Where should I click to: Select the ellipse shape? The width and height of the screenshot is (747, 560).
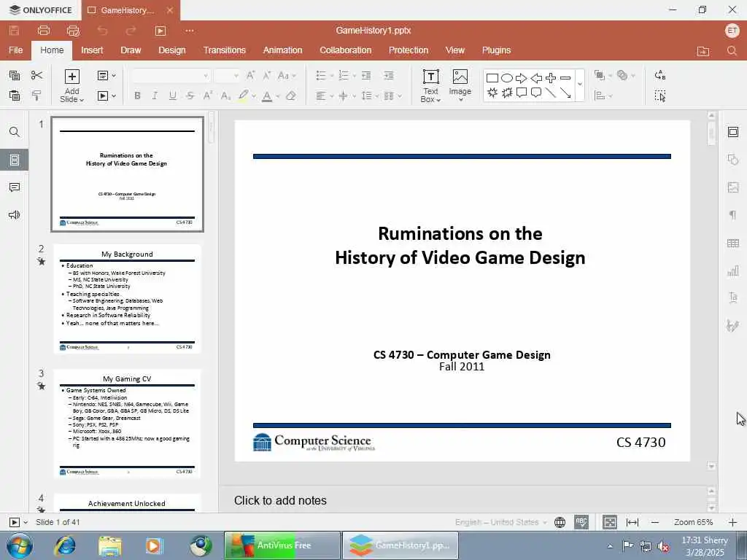(507, 77)
